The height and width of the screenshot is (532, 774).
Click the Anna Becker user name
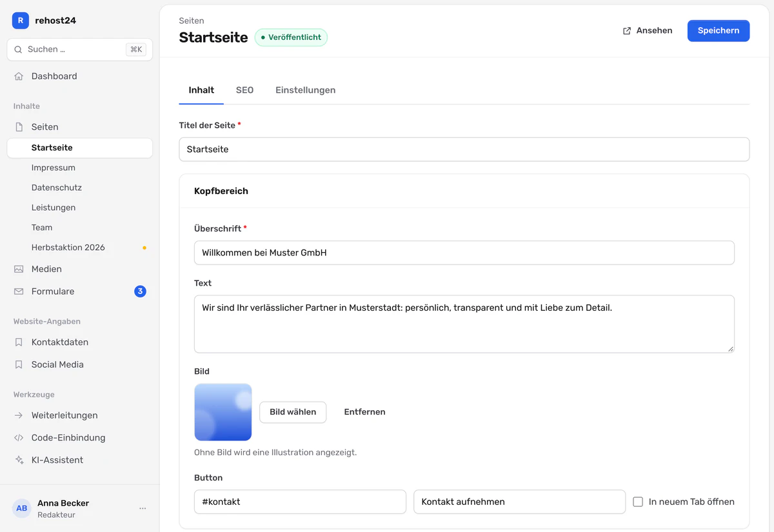(x=63, y=503)
